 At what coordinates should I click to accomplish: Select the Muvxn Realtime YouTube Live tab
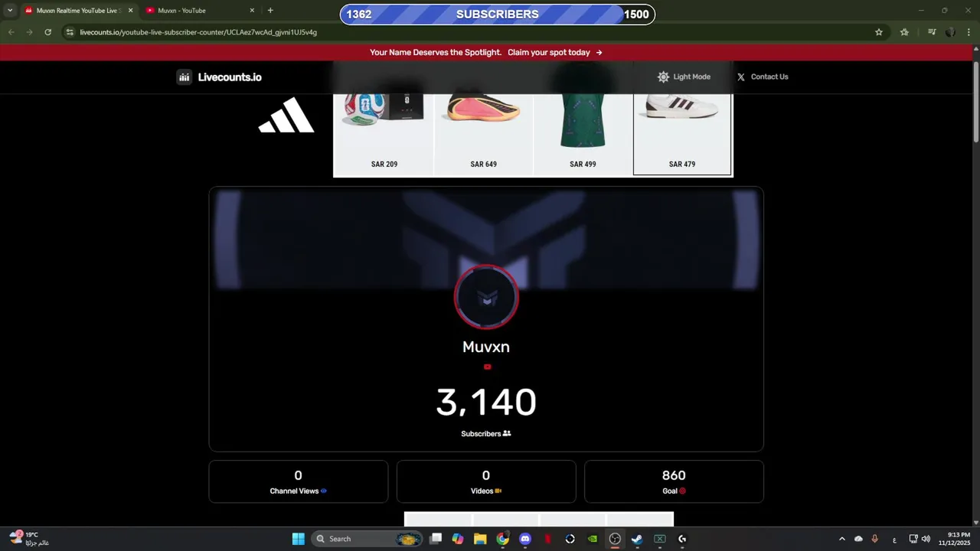click(x=78, y=11)
